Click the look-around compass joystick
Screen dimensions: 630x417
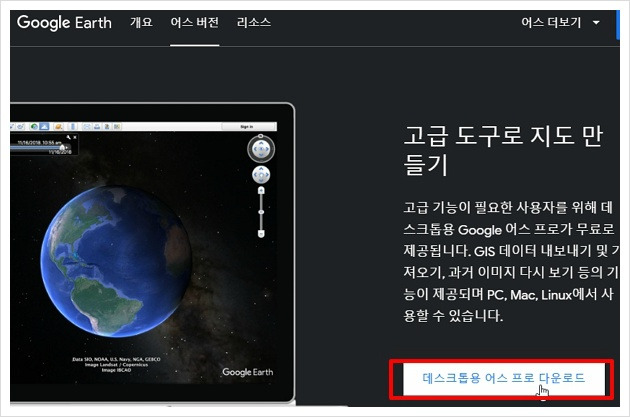coord(261,149)
